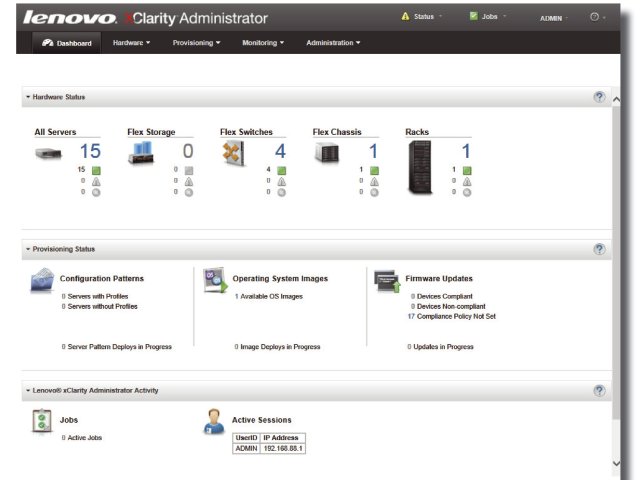
Task: Click the Operating System Images icon
Action: [215, 280]
